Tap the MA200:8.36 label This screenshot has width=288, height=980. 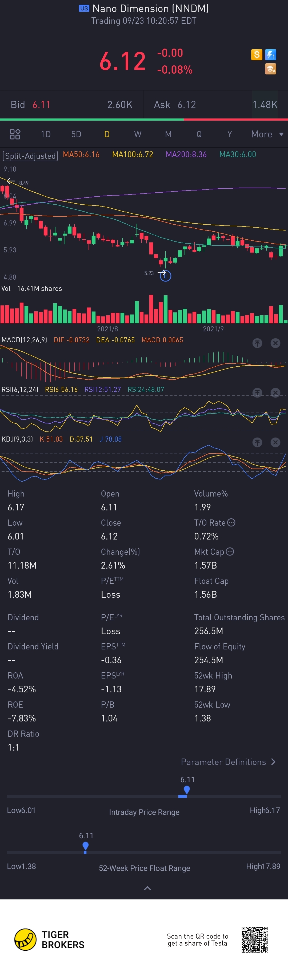tap(186, 154)
